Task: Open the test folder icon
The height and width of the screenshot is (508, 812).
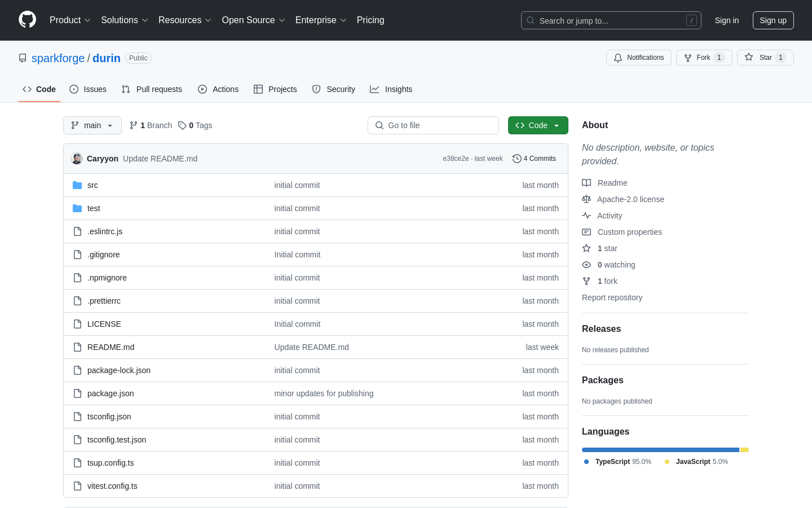Action: (x=77, y=208)
